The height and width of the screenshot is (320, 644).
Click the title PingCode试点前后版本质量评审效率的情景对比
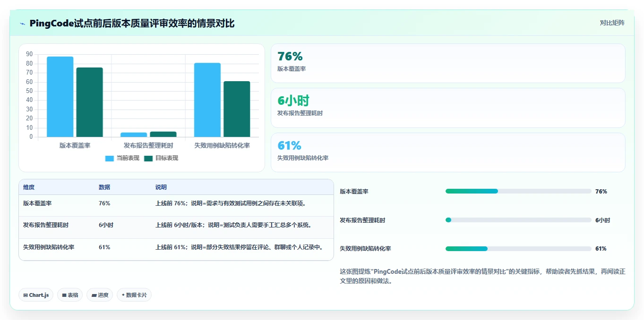pyautogui.click(x=132, y=24)
